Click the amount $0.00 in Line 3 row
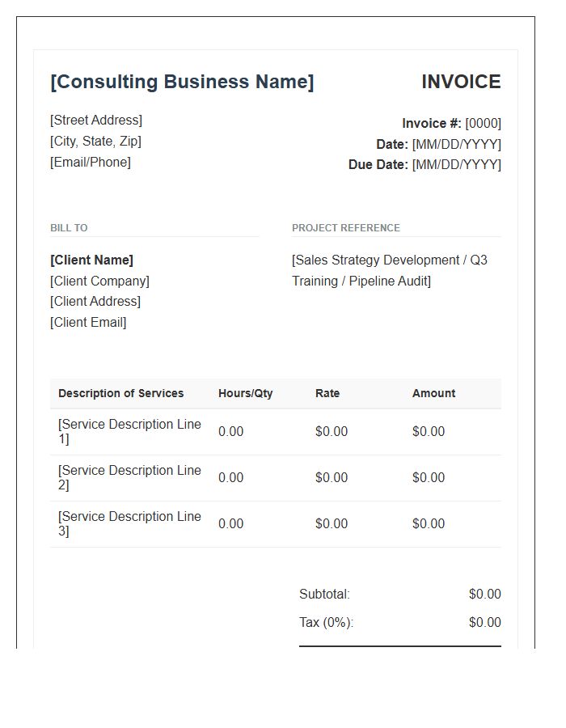The height and width of the screenshot is (728, 566). point(429,523)
